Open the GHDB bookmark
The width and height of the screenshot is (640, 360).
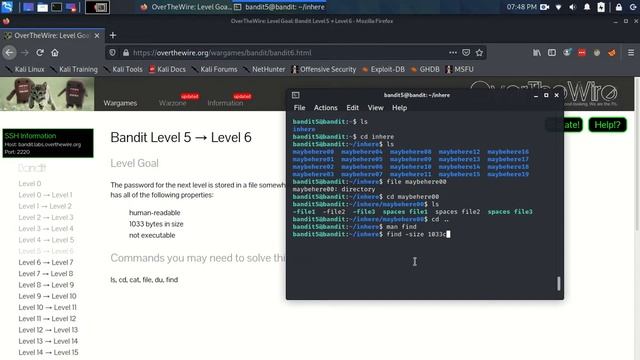pyautogui.click(x=425, y=69)
